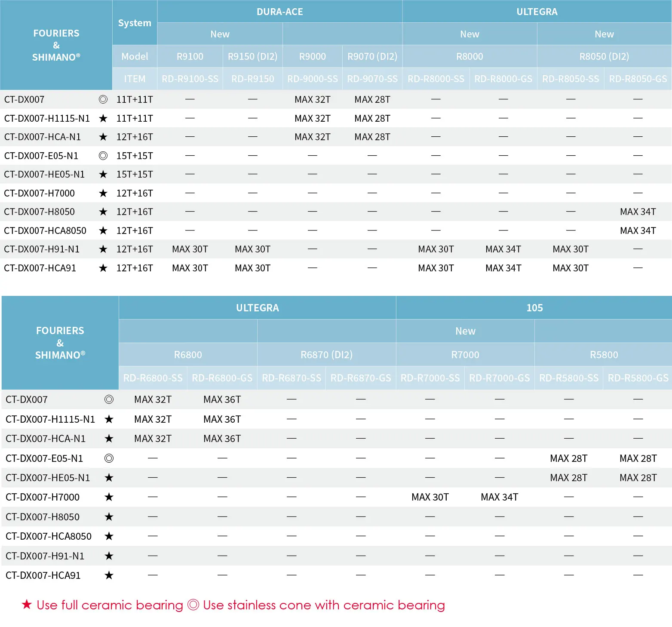
Task: Select the R6870 (DI2) column header
Action: [x=326, y=354]
